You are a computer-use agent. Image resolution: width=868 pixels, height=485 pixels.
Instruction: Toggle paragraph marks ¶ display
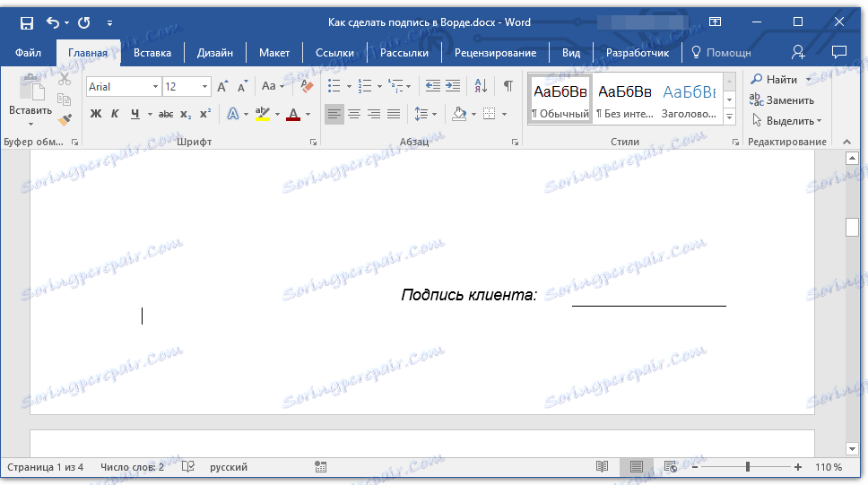tap(508, 86)
